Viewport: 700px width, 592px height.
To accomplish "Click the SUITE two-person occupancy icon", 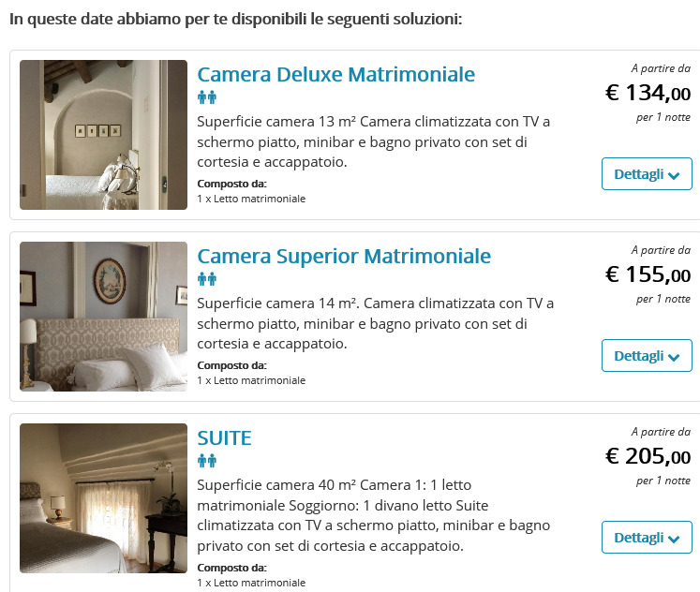I will pos(207,461).
